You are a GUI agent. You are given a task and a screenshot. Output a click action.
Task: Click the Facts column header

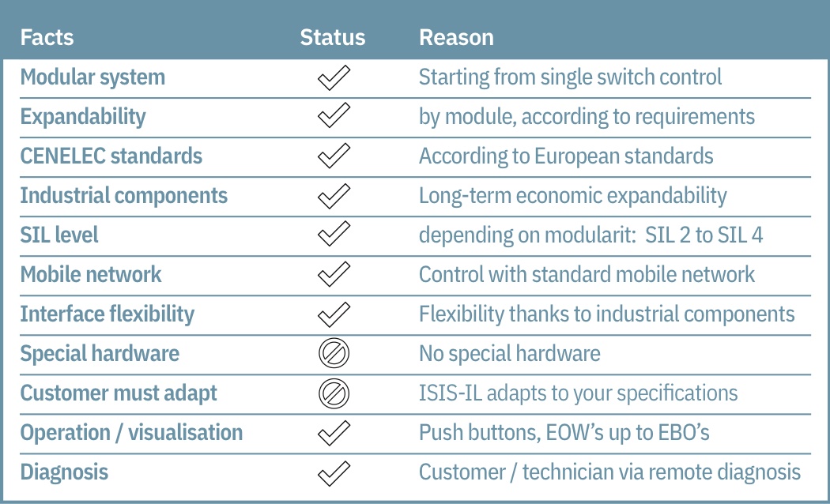click(47, 38)
